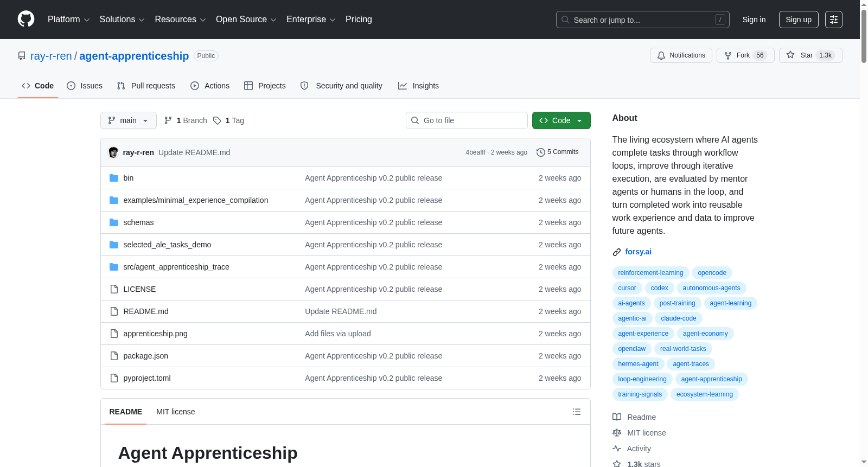The width and height of the screenshot is (868, 467).
Task: Click the pulse icon beside Activity
Action: (617, 449)
